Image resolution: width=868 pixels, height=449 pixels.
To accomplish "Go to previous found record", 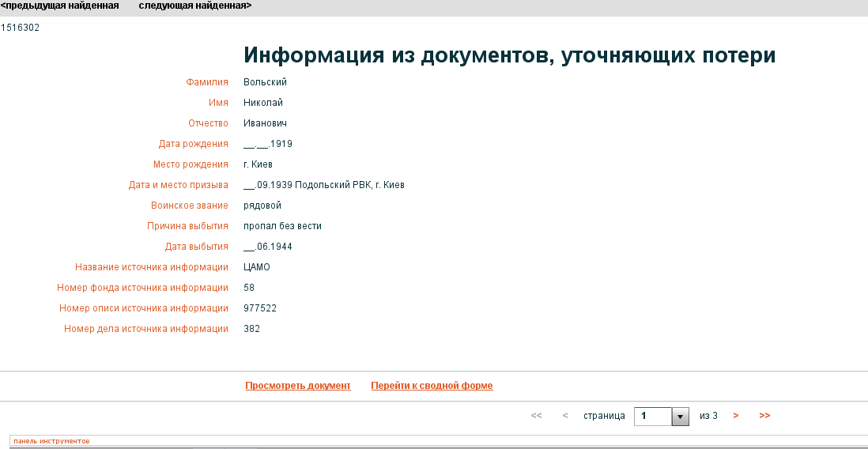I will click(60, 6).
